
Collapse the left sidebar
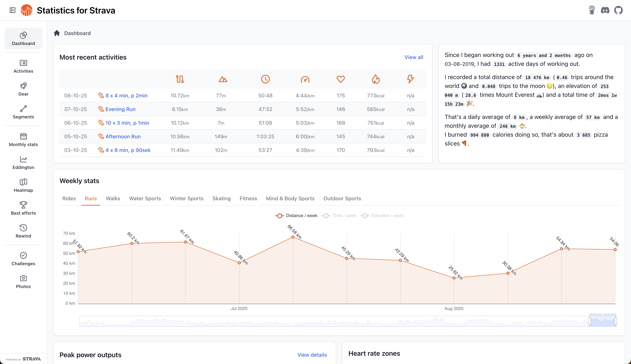(x=12, y=10)
